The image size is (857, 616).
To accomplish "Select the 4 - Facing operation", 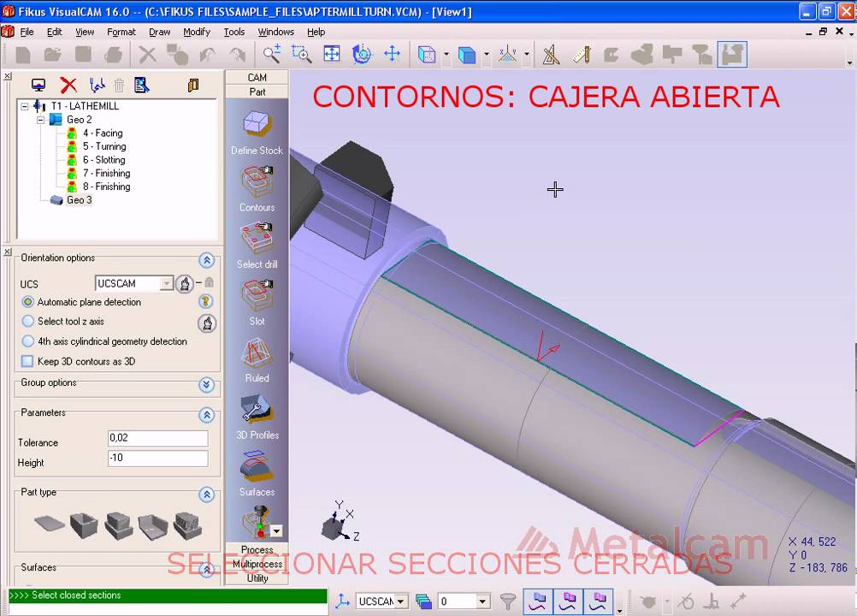I will [x=102, y=133].
